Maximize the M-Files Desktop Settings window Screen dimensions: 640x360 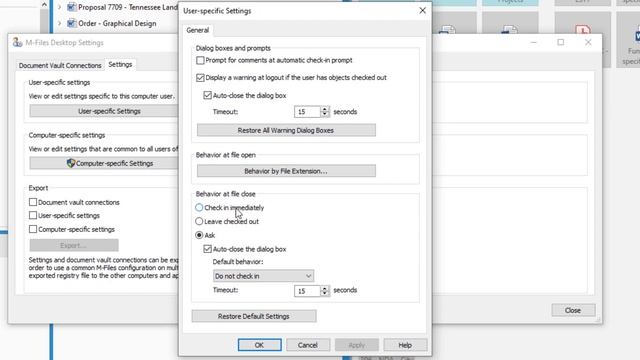(561, 42)
